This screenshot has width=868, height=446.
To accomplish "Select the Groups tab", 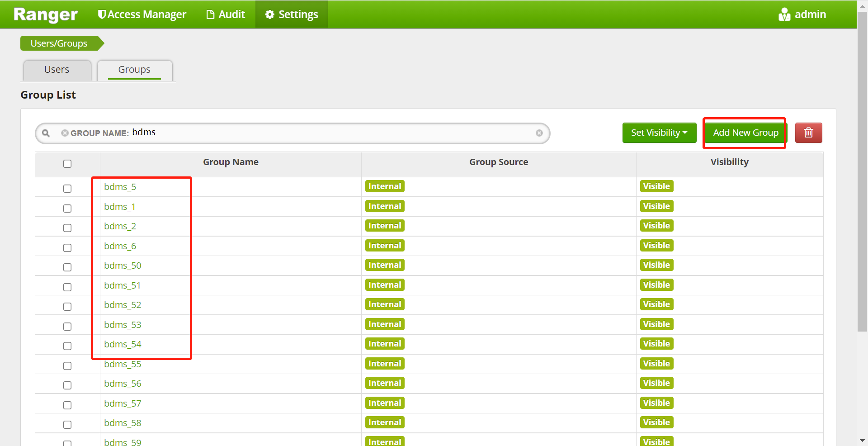I will [134, 70].
